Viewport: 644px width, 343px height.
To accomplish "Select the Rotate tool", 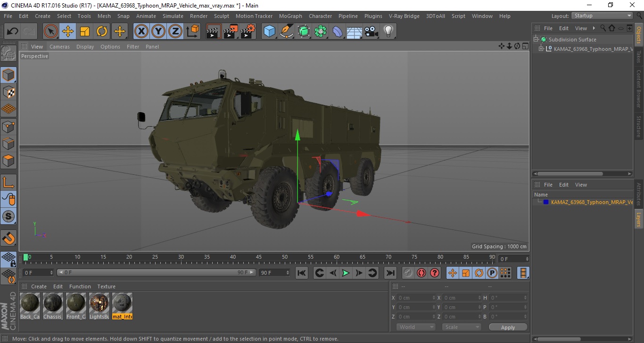I will coord(102,32).
